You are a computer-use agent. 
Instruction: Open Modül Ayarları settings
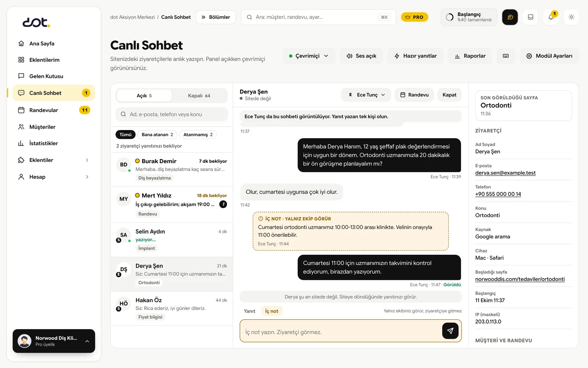coord(549,56)
